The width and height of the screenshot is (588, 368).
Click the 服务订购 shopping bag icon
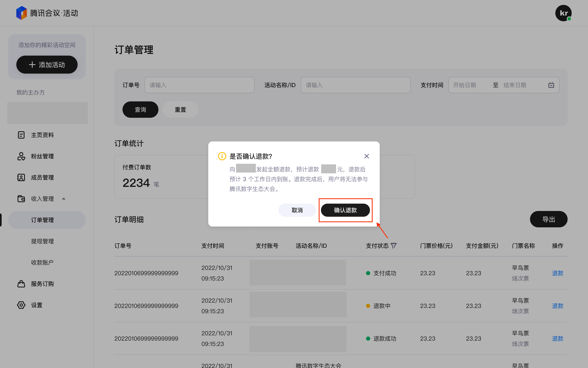(21, 284)
